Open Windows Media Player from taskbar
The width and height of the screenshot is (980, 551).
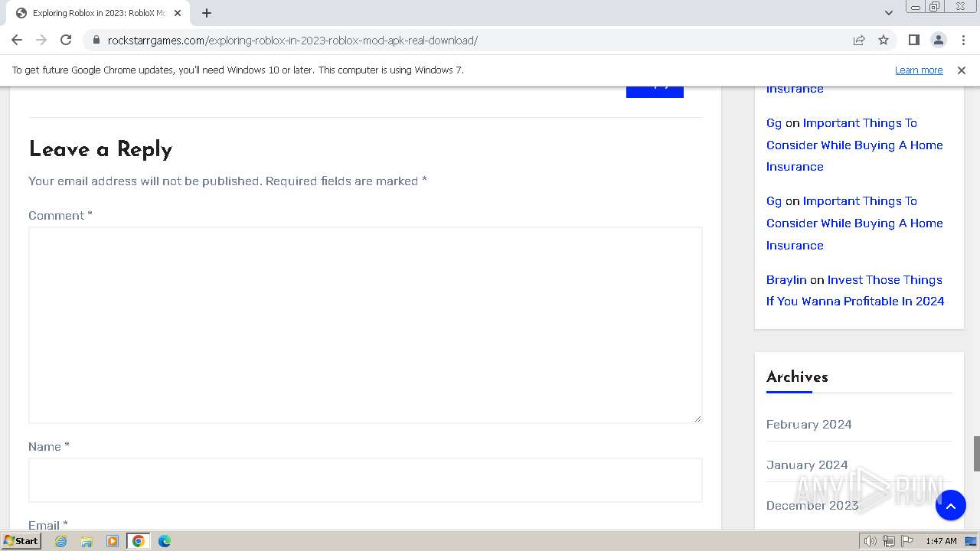[113, 541]
